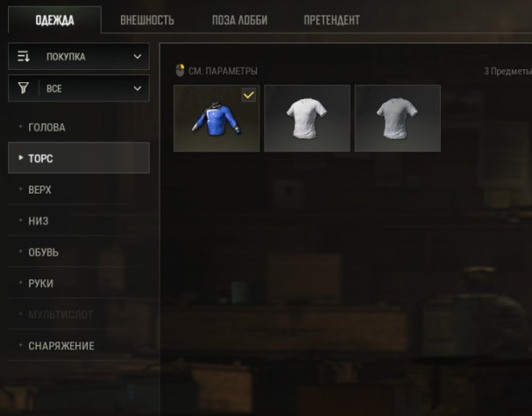This screenshot has width=532, height=416.
Task: Select the gray t-shirt item
Action: [x=398, y=118]
